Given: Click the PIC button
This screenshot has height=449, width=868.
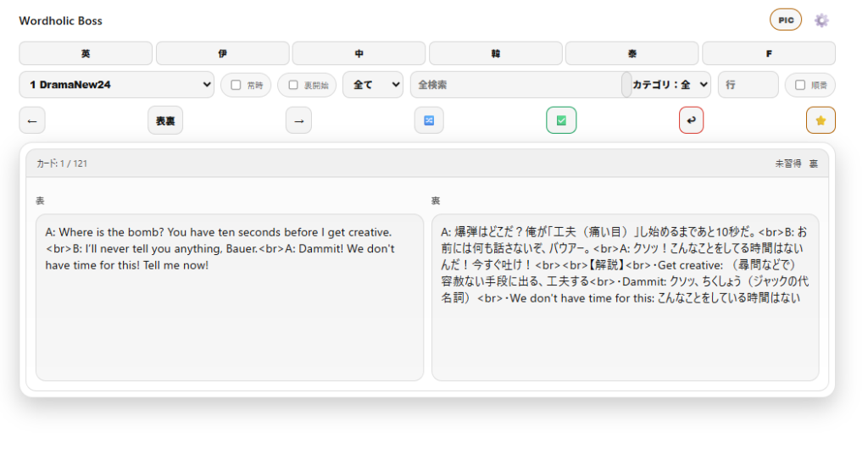Looking at the screenshot, I should point(785,20).
